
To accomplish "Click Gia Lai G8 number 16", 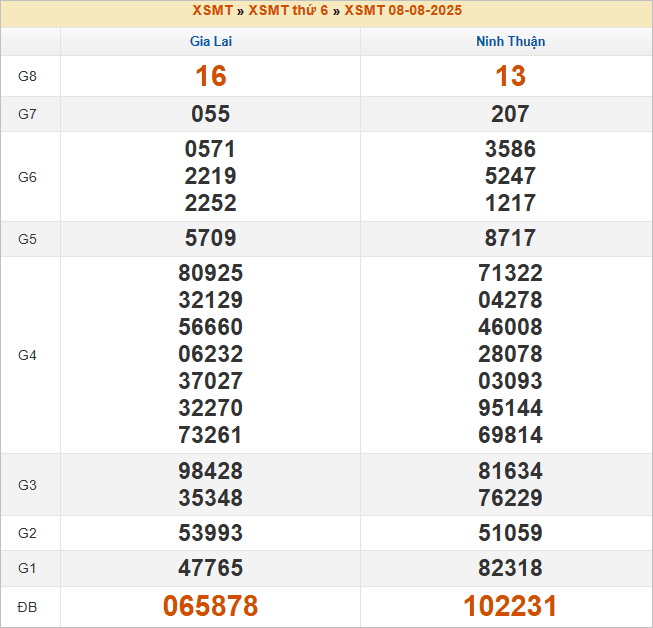I will coord(211,76).
